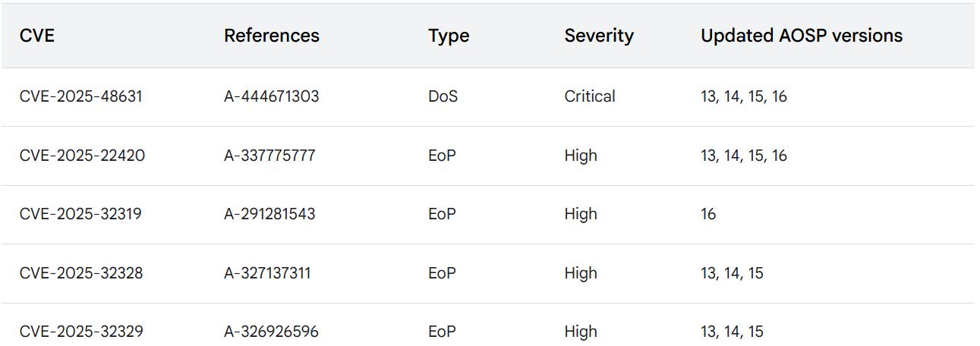Click the Critical severity cell
This screenshot has width=980, height=346.
[589, 96]
